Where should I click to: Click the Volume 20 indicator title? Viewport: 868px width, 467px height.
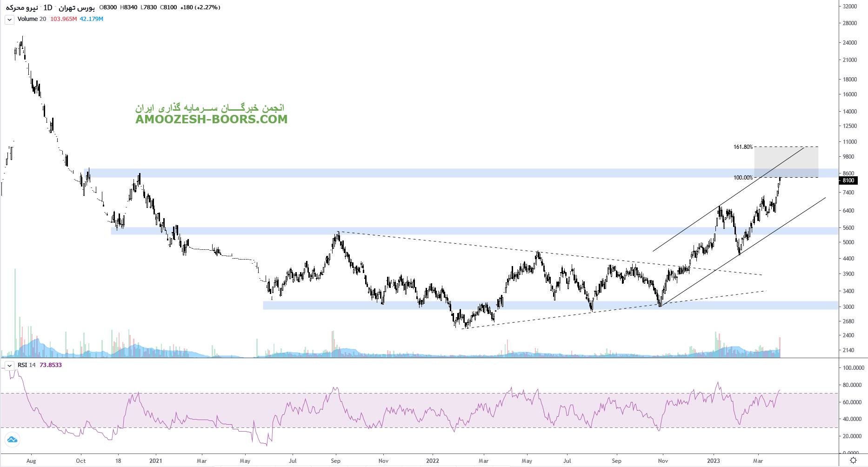(32, 19)
